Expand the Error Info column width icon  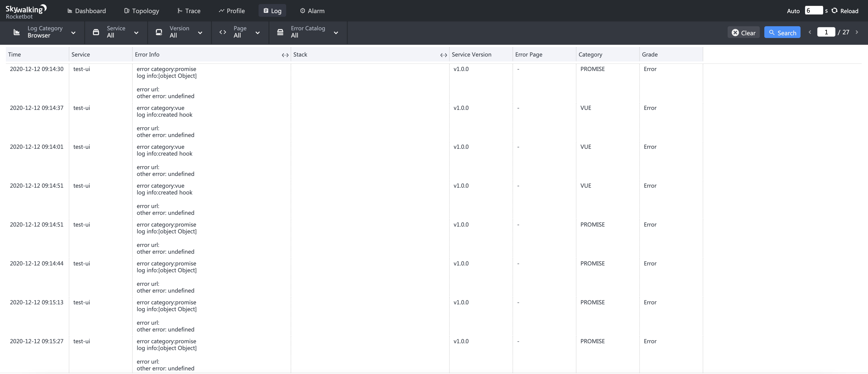[285, 55]
